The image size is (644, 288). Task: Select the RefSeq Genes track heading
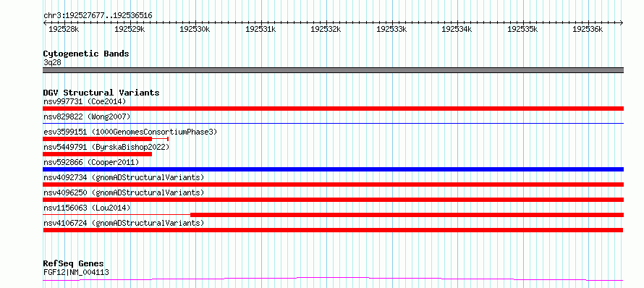pyautogui.click(x=73, y=263)
